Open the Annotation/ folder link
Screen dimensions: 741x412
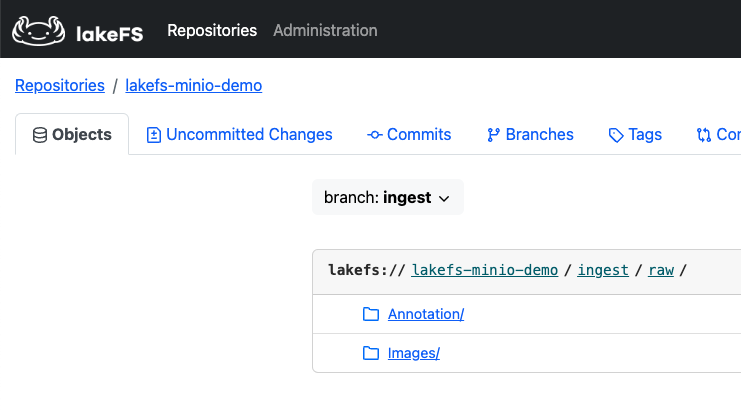pyautogui.click(x=426, y=315)
